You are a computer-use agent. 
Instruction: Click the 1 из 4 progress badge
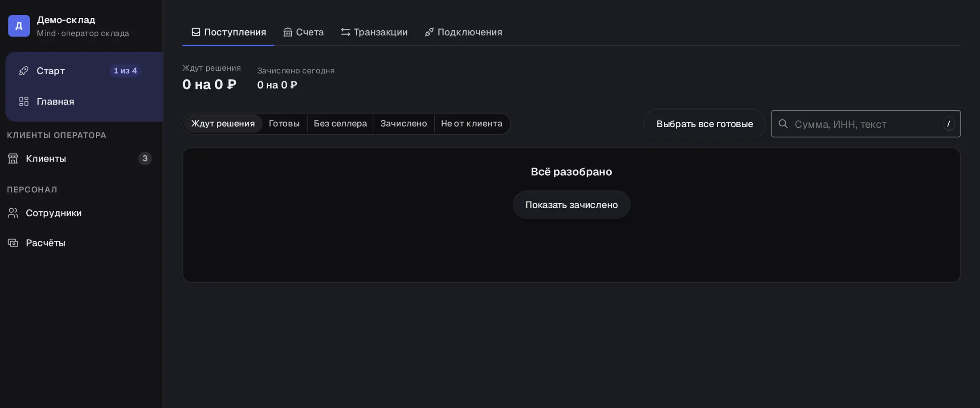[x=125, y=71]
